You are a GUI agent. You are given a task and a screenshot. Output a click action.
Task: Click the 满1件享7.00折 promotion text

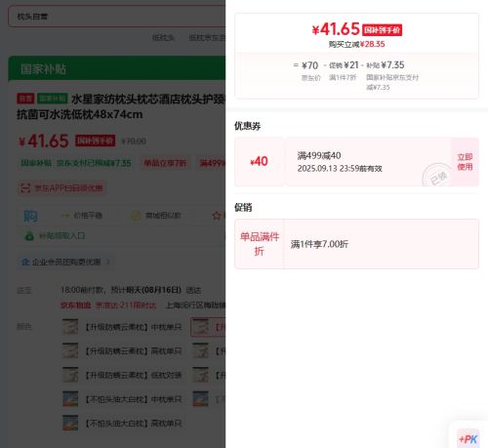[319, 244]
